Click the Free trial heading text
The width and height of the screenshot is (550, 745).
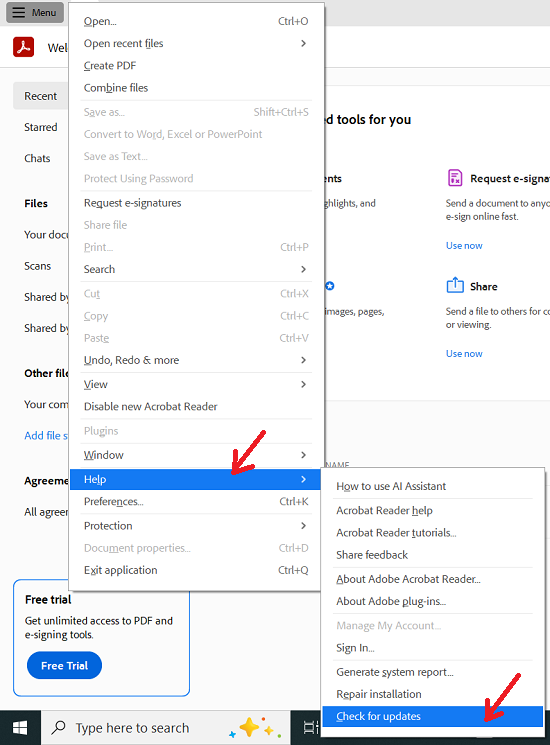[48, 600]
